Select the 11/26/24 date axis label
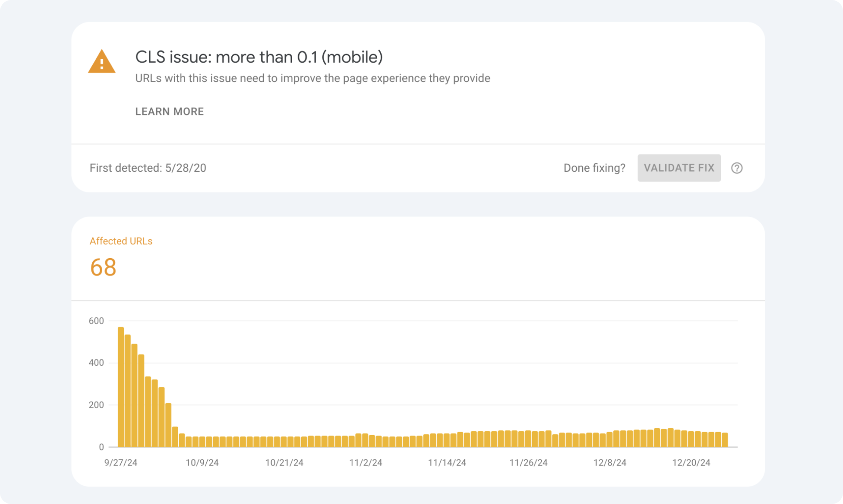The width and height of the screenshot is (843, 504). pyautogui.click(x=528, y=463)
